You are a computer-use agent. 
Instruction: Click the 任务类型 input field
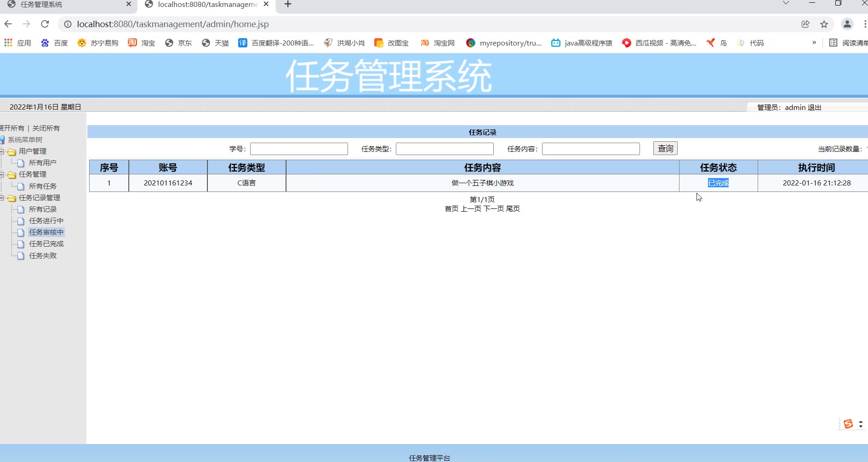point(445,149)
